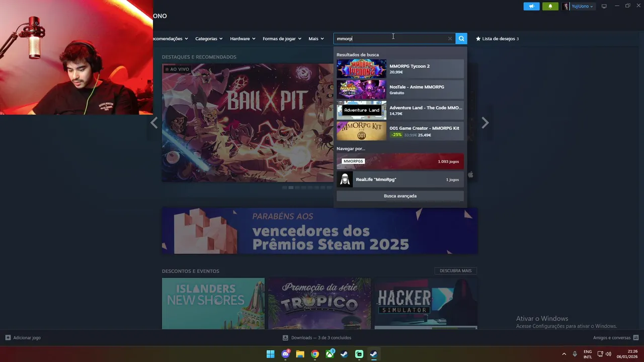Select Adventure Land - The Code MMO result

click(x=400, y=110)
